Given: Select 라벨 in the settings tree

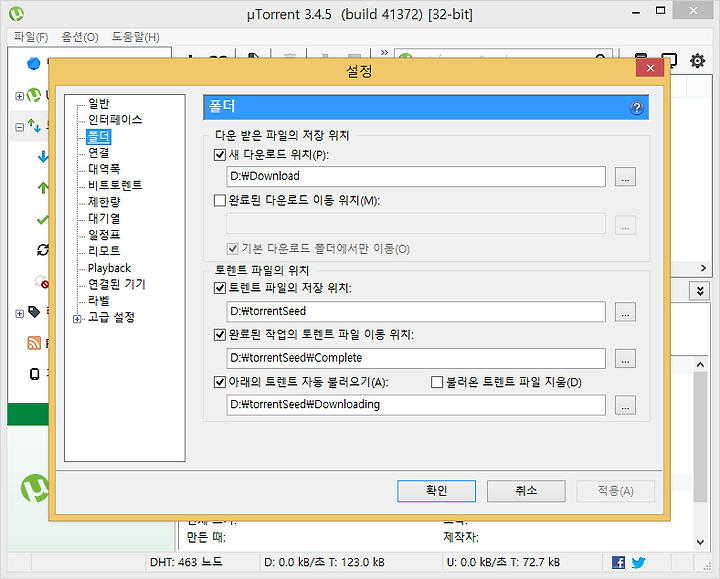Looking at the screenshot, I should (x=98, y=301).
